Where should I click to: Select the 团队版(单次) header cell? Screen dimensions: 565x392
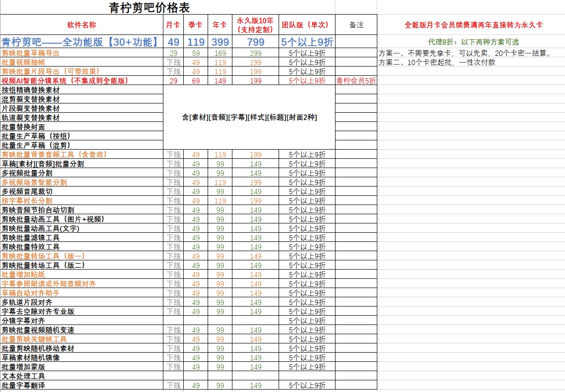point(307,25)
